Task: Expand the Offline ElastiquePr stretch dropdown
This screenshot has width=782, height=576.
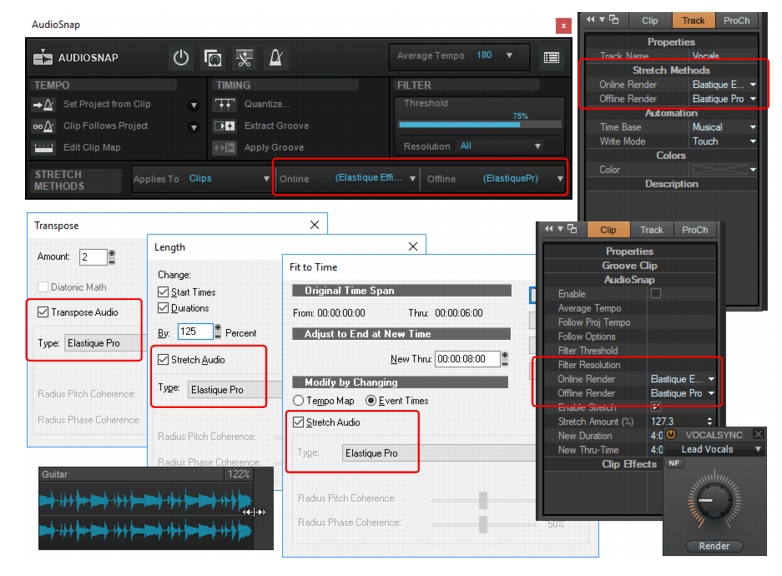Action: tap(561, 179)
